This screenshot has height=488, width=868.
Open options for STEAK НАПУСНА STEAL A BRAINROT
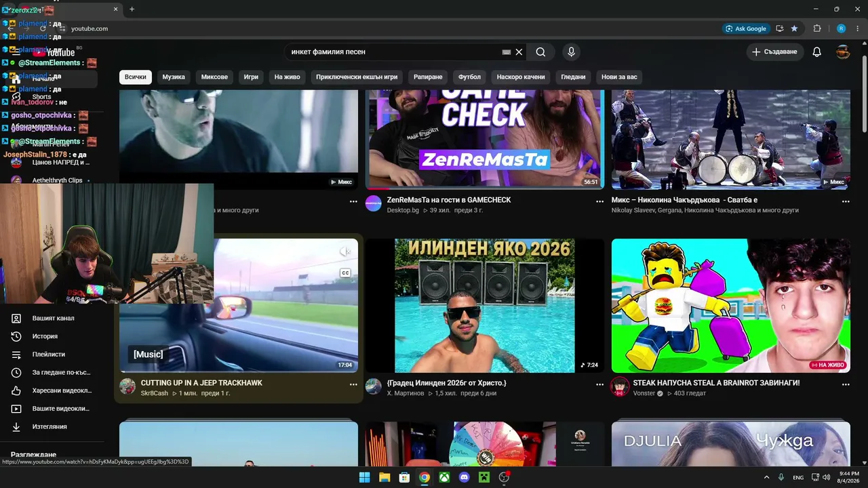click(x=846, y=384)
